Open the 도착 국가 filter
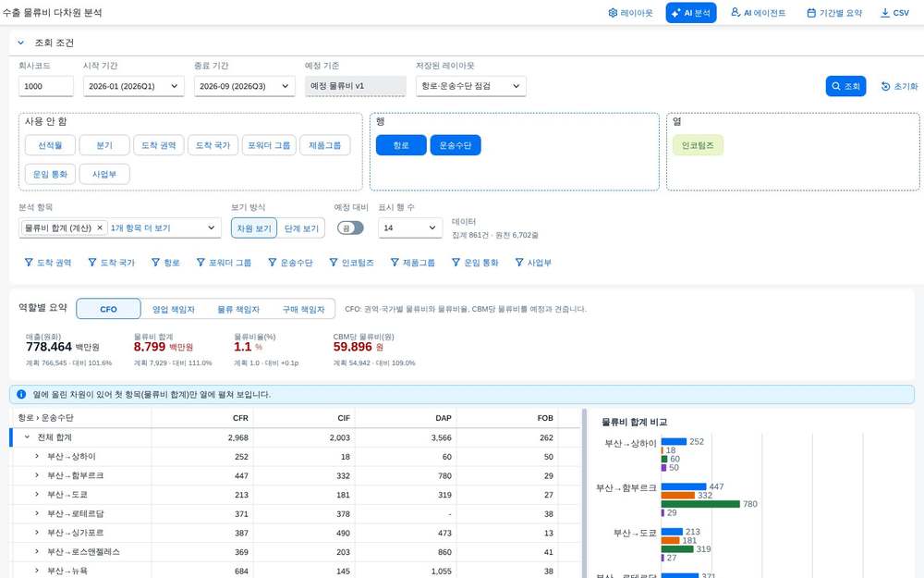 tap(112, 263)
